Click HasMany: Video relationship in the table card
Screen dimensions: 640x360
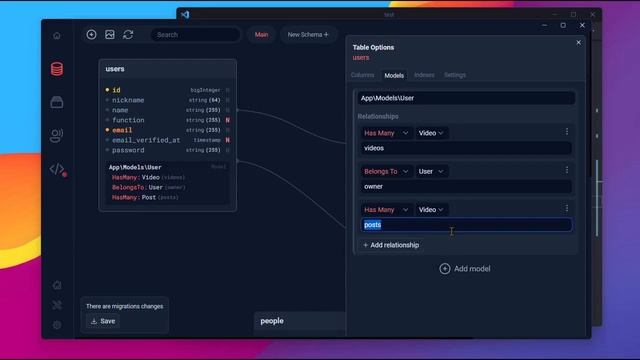tap(148, 178)
